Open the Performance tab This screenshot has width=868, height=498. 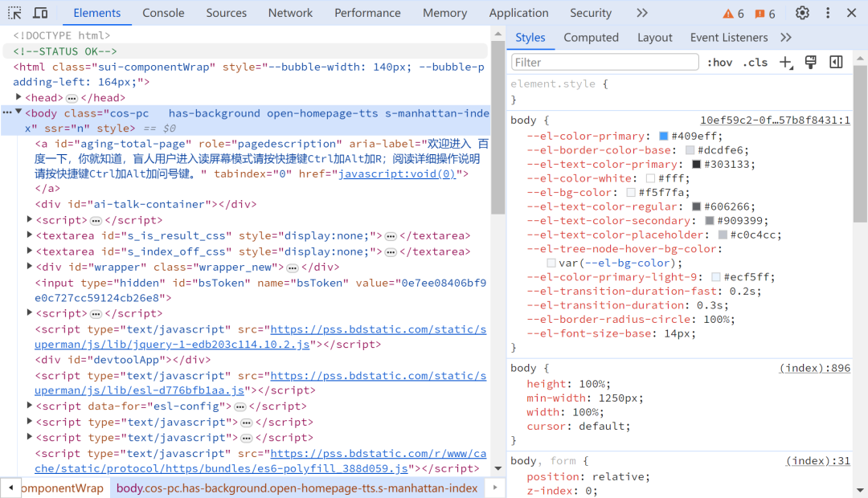367,13
